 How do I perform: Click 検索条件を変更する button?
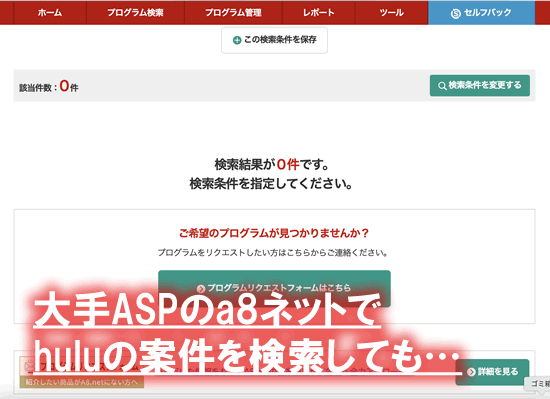point(480,85)
